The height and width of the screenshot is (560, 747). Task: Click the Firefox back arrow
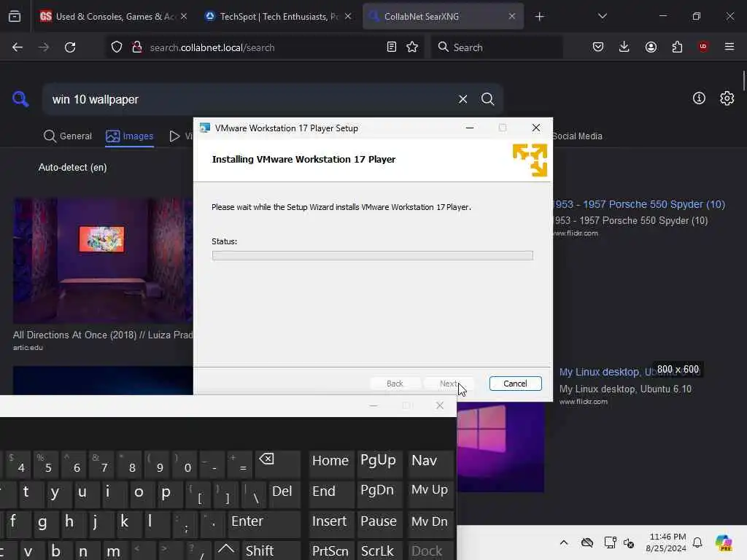pyautogui.click(x=18, y=47)
